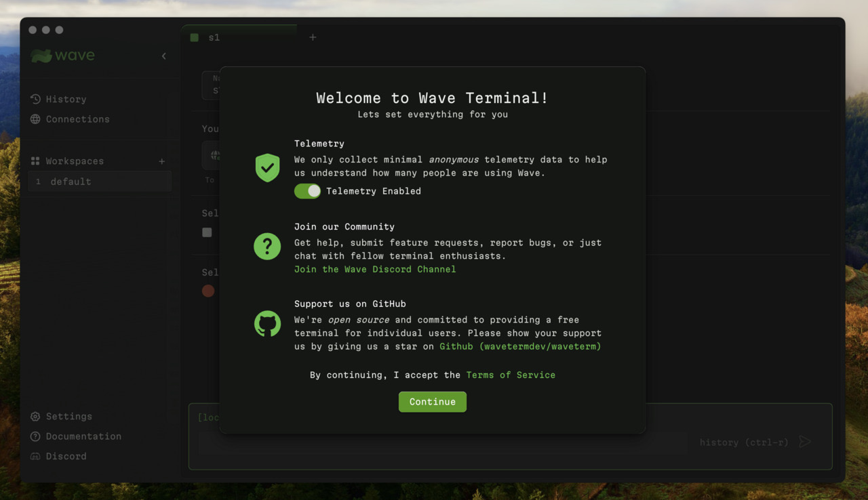
Task: Open the Settings gear icon
Action: click(x=35, y=416)
